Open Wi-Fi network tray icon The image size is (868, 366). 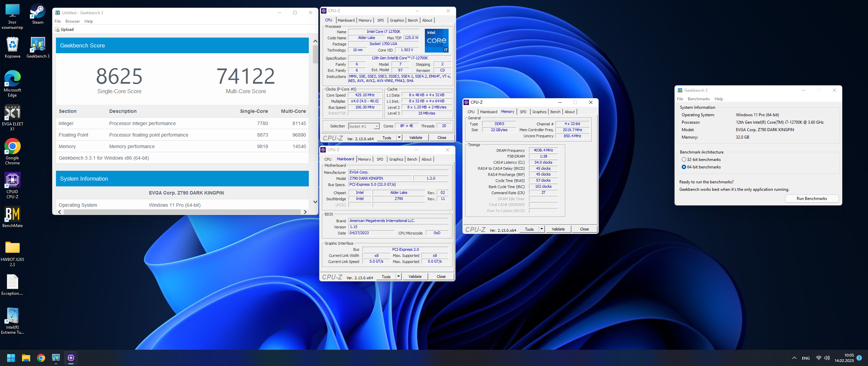click(818, 358)
